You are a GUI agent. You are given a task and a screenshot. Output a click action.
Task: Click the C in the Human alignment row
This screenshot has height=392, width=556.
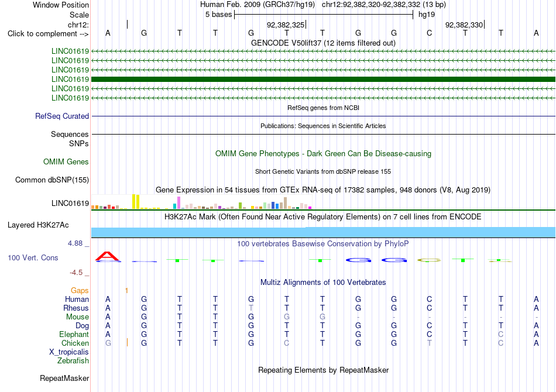pyautogui.click(x=430, y=299)
